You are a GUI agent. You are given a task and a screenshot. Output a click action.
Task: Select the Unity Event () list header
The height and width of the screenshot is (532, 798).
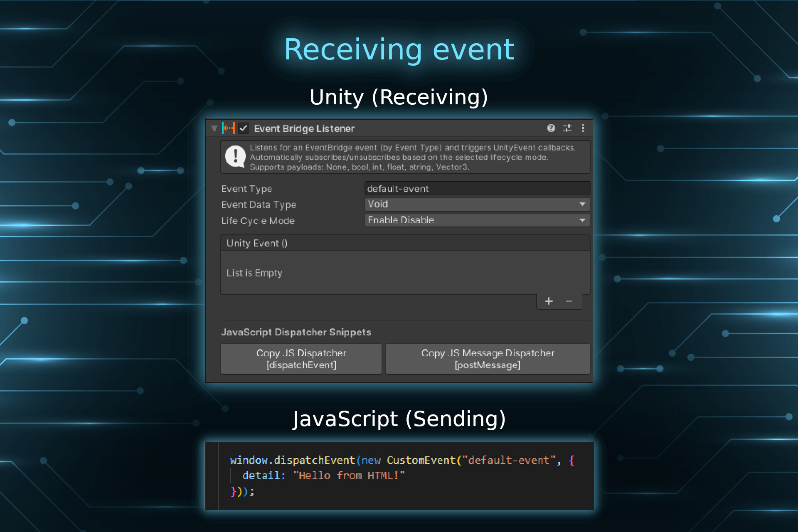coord(256,243)
